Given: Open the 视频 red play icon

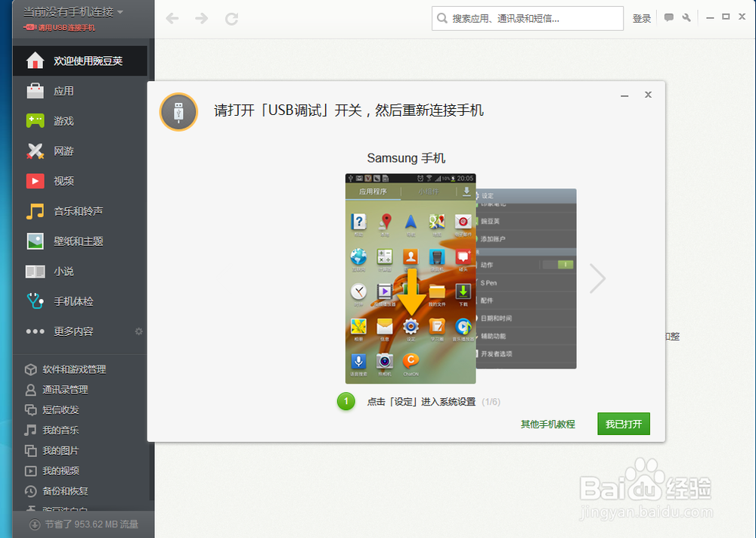Looking at the screenshot, I should (x=36, y=181).
